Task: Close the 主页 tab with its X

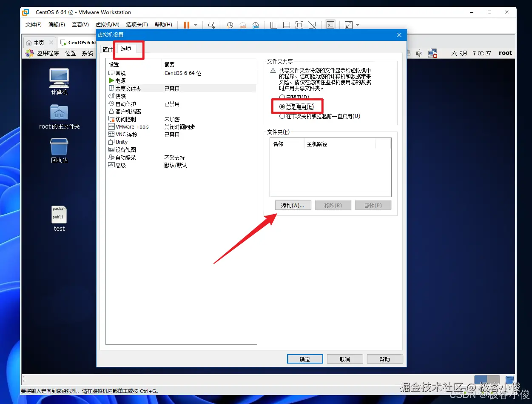Action: pyautogui.click(x=51, y=43)
